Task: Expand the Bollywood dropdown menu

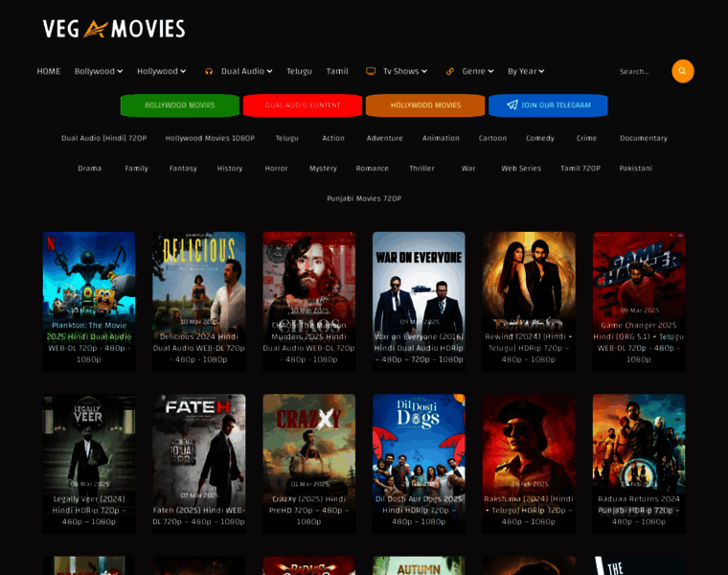Action: 99,71
